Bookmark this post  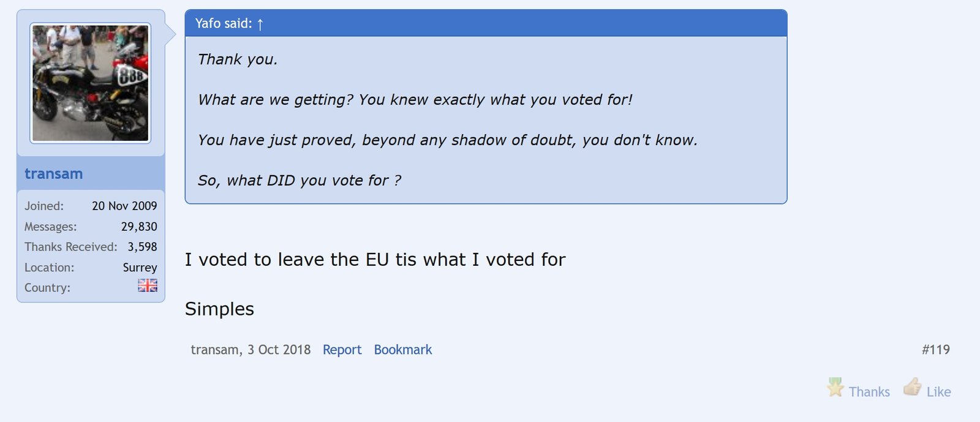point(402,350)
